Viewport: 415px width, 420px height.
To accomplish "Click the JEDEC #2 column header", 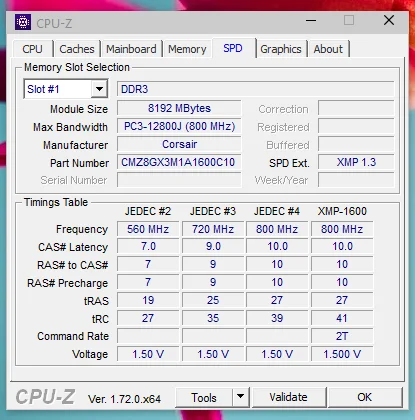I will 148,211.
